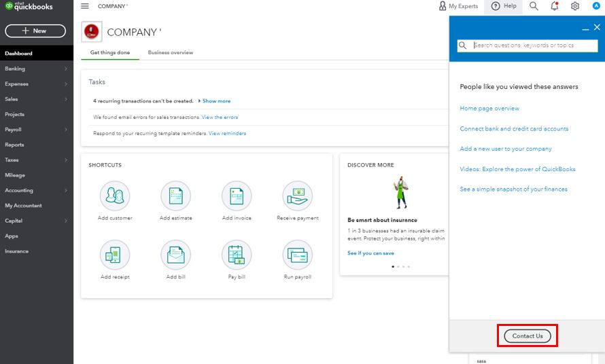Select the Get things done tab
The image size is (605, 364).
(110, 52)
